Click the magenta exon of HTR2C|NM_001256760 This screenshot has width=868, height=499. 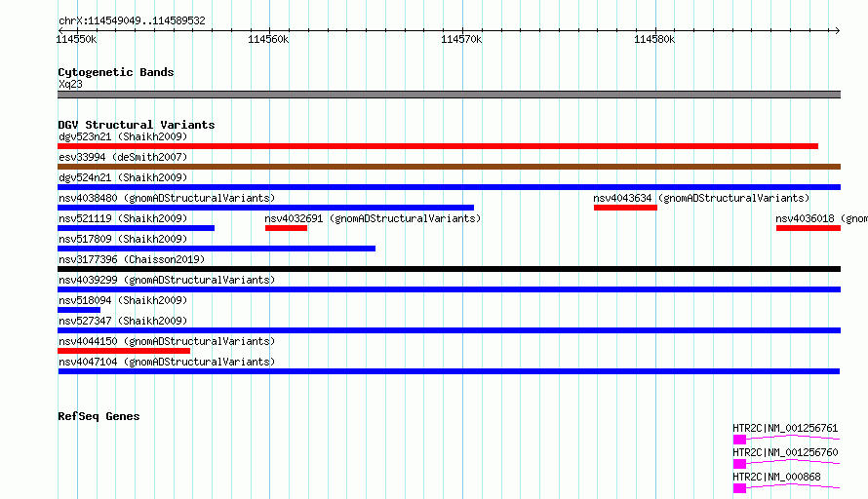(x=739, y=464)
